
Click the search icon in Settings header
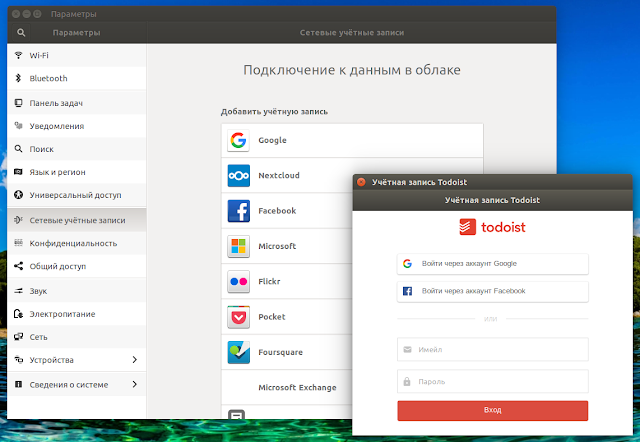click(x=21, y=32)
